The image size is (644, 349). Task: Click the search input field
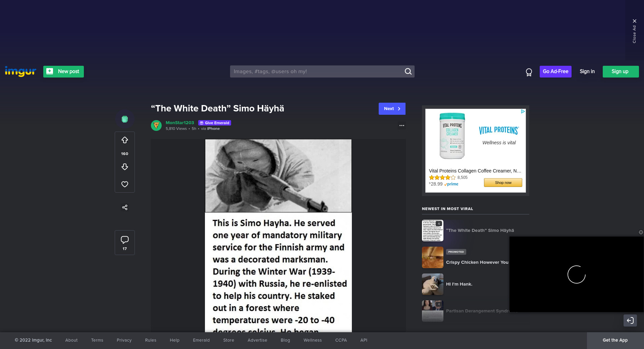point(317,71)
